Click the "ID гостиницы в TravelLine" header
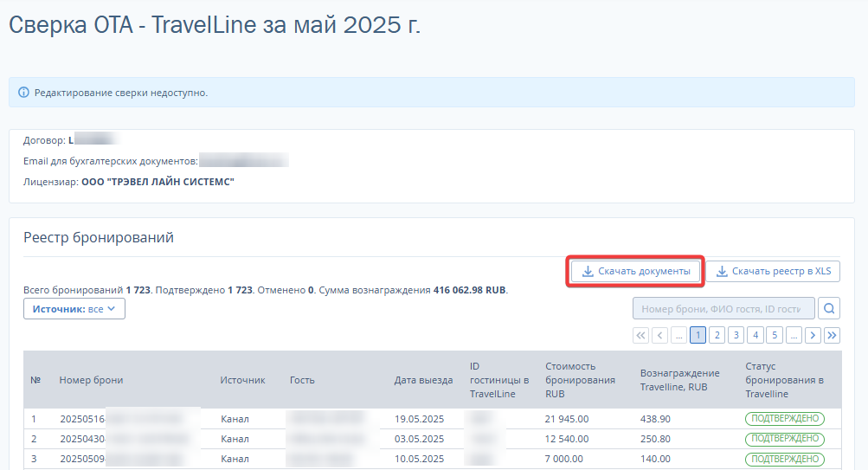868x470 pixels. [x=499, y=380]
